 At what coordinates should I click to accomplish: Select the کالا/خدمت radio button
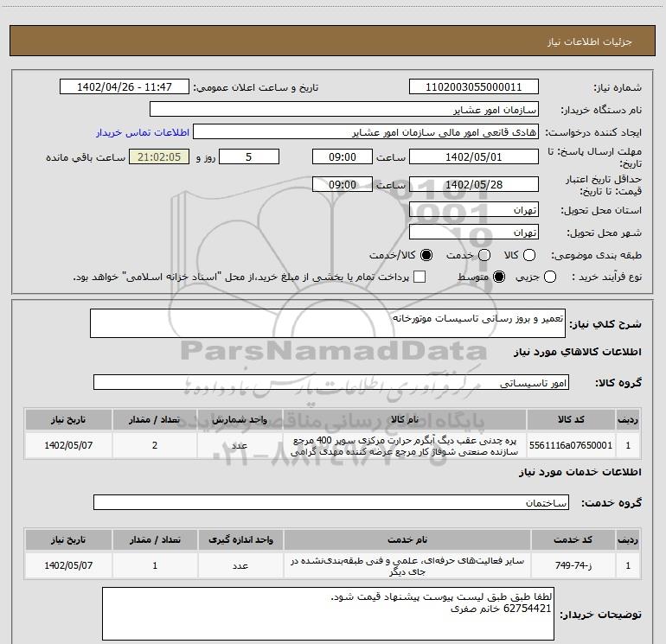pyautogui.click(x=426, y=255)
